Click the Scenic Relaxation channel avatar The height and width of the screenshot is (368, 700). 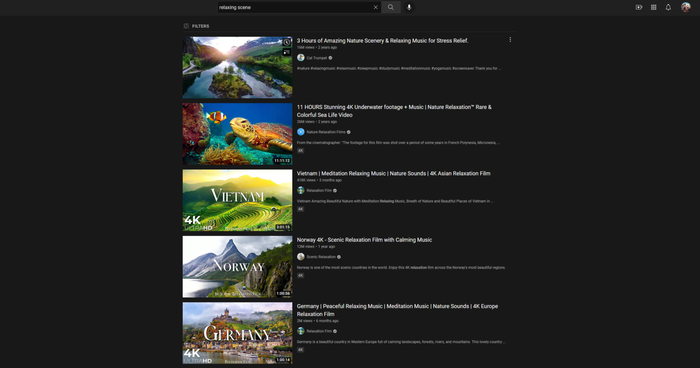pos(301,257)
